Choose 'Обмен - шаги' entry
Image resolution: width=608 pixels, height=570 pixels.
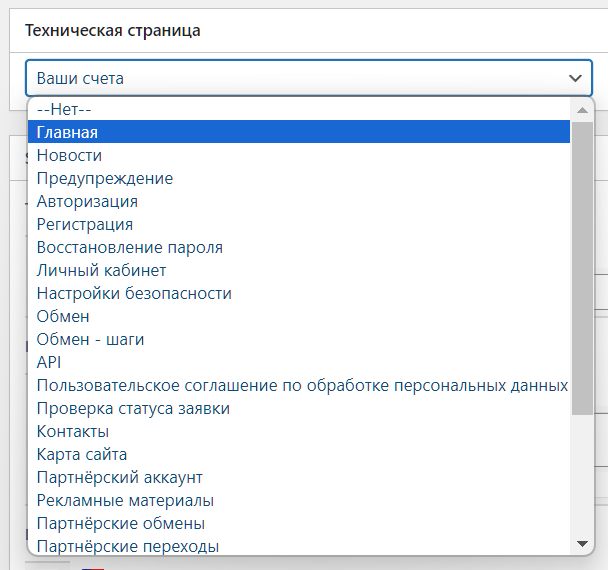90,339
